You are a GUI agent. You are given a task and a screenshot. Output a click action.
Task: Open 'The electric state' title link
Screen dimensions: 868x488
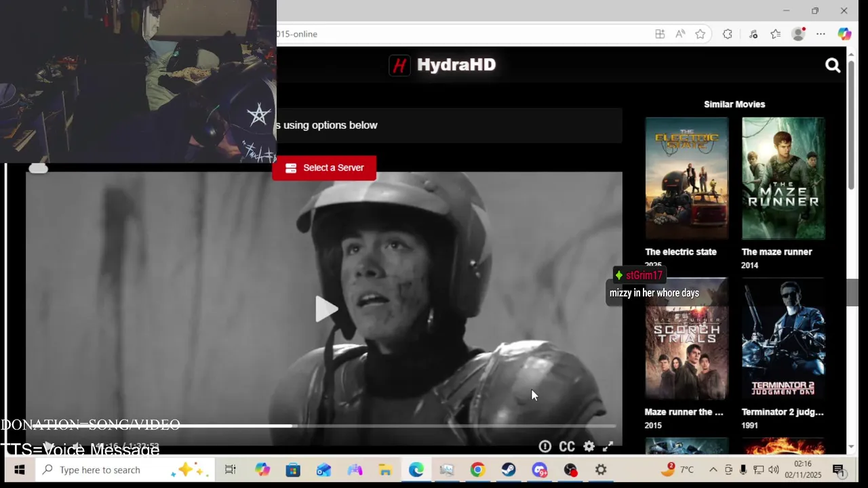point(681,251)
